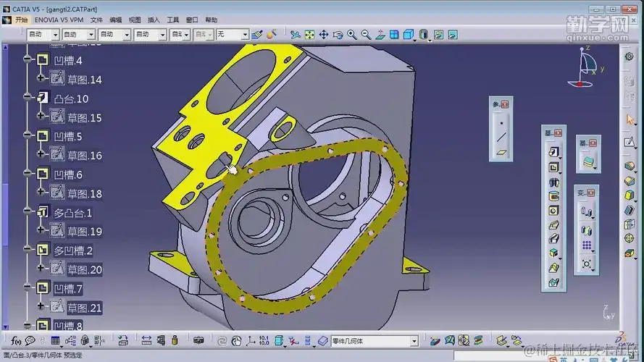
Task: Select the Solid Combine tool icon
Action: 553,253
